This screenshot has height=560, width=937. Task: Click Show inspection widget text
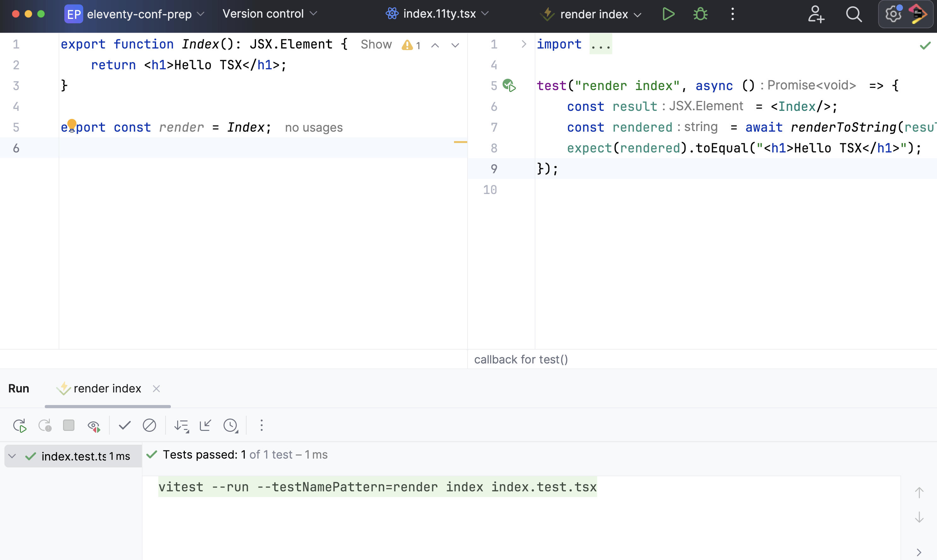tap(376, 44)
